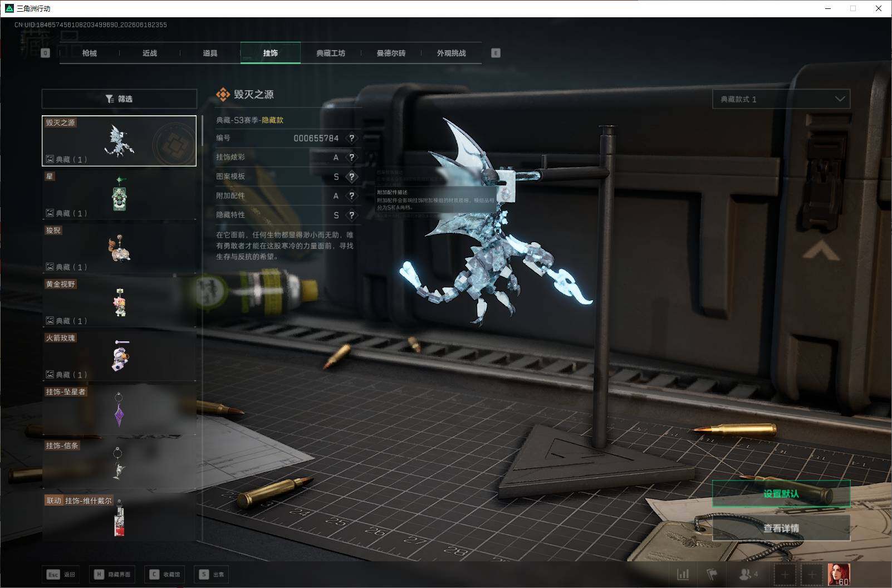Click the dropdown chevron arrow of 典藏款式

pos(840,99)
